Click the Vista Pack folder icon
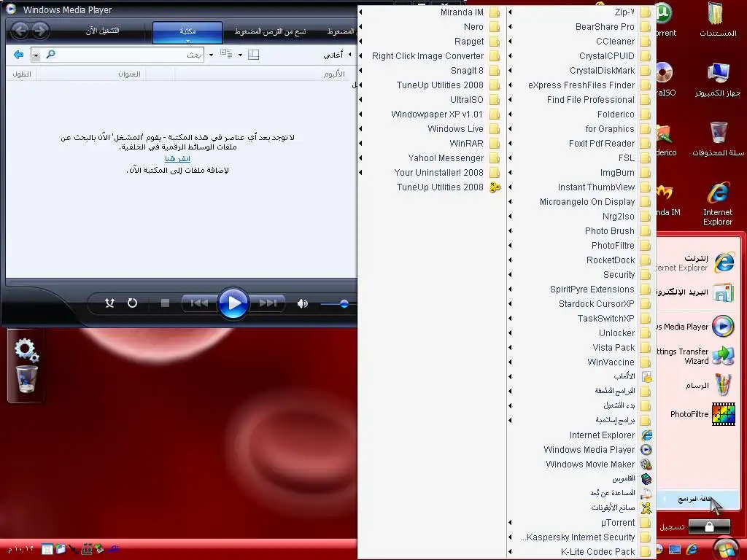Screen dimensions: 747x560 646,348
